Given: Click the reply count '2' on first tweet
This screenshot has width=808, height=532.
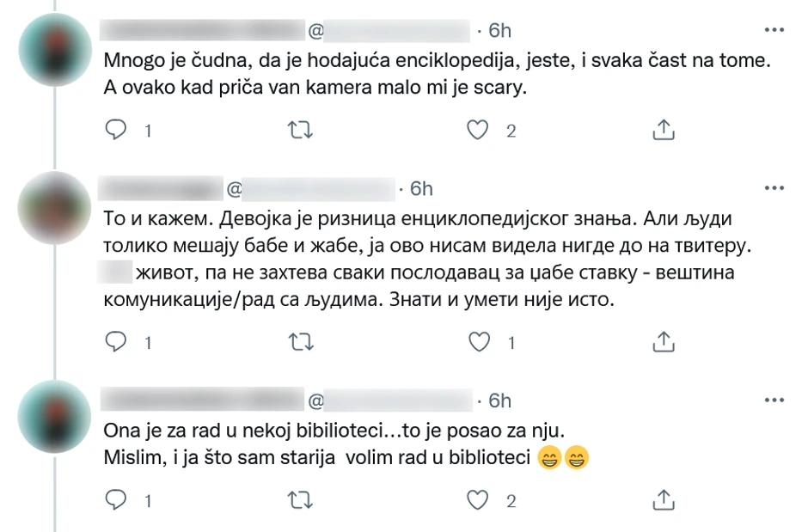Looking at the screenshot, I should 511,131.
